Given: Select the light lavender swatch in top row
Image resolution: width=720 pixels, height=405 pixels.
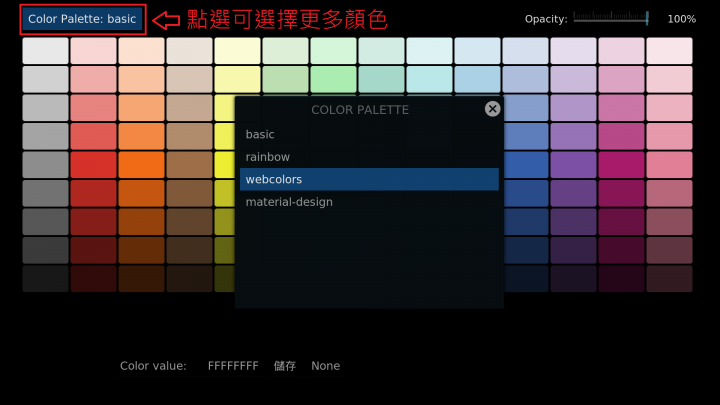Looking at the screenshot, I should (574, 51).
